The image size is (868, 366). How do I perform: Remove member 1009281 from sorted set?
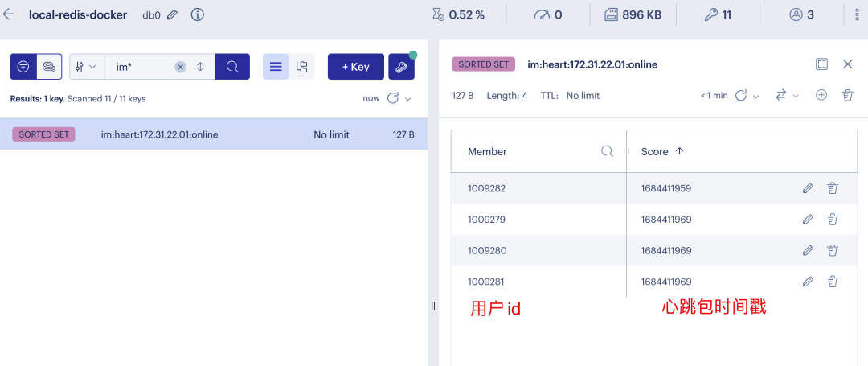[833, 282]
